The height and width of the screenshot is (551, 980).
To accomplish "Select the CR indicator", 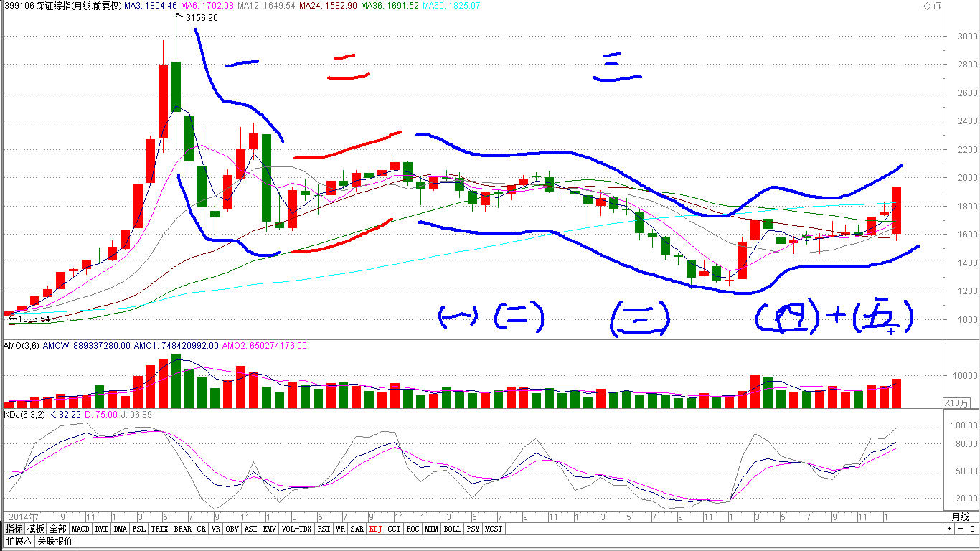I will click(x=201, y=529).
